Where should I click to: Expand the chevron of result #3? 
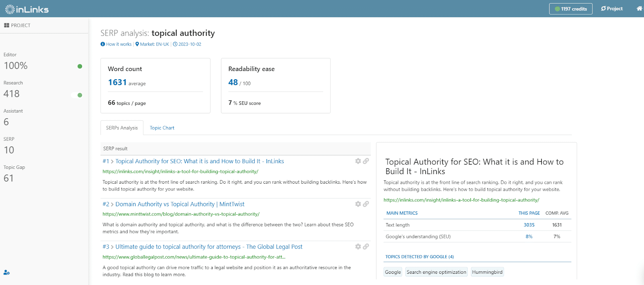coord(112,247)
